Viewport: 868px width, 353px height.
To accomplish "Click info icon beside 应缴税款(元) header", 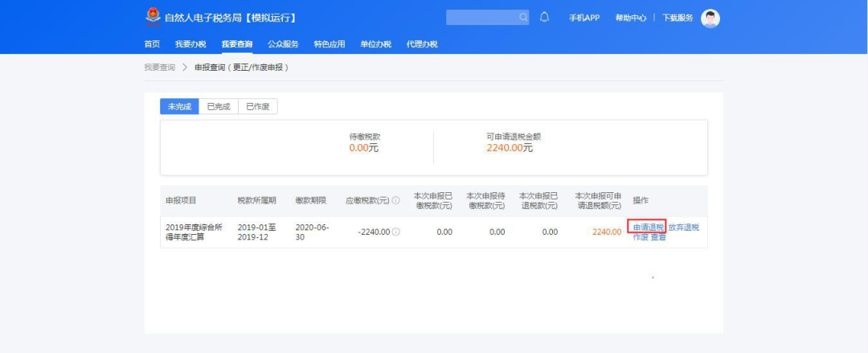I will click(395, 200).
